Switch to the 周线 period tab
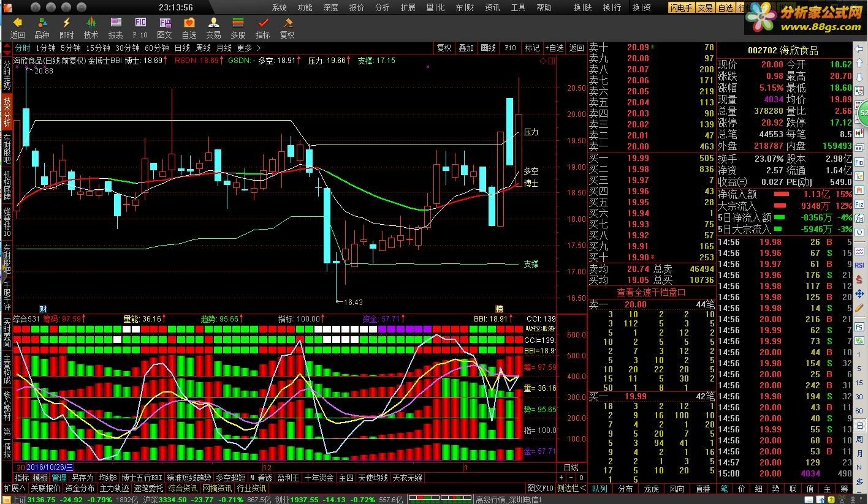868x504 pixels. (x=203, y=48)
